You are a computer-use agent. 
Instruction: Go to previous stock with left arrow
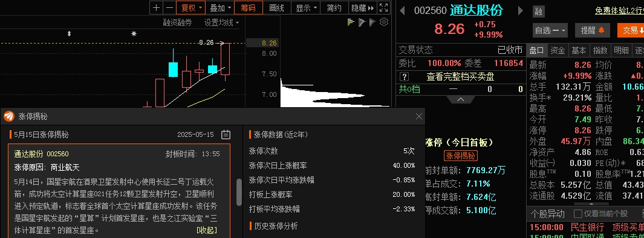[x=403, y=11]
